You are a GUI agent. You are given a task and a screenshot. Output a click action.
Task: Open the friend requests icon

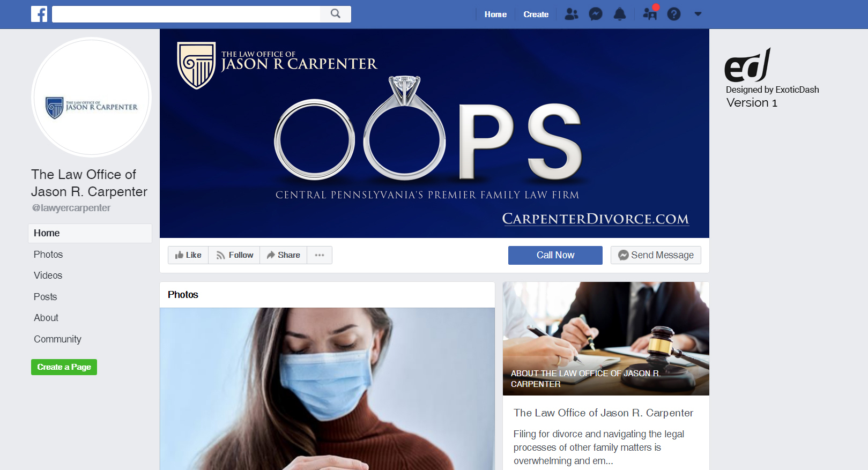point(572,14)
